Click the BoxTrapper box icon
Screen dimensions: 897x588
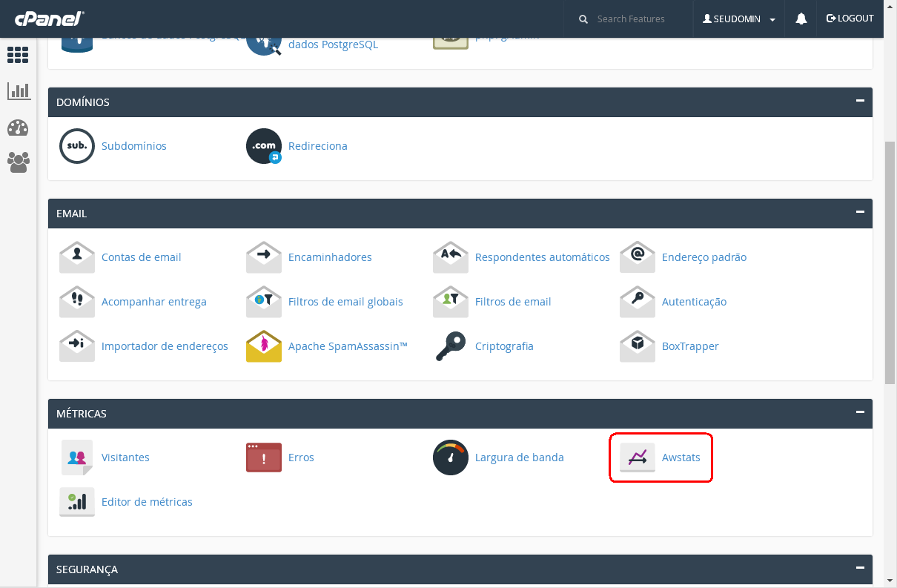click(x=638, y=346)
